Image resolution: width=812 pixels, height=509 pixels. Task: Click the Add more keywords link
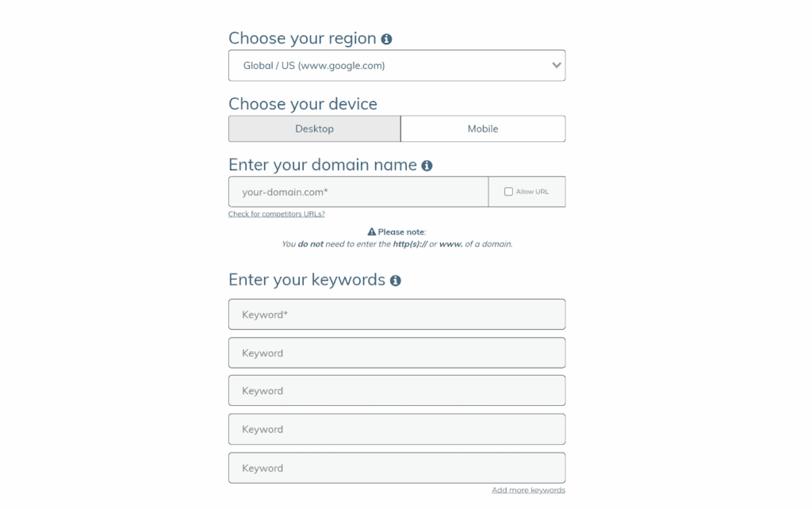528,490
